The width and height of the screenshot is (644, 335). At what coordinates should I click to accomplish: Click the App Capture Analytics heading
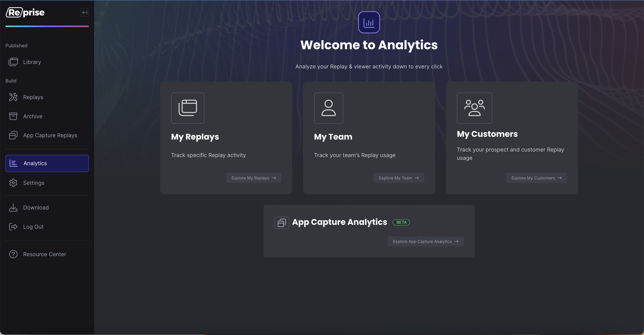point(339,222)
